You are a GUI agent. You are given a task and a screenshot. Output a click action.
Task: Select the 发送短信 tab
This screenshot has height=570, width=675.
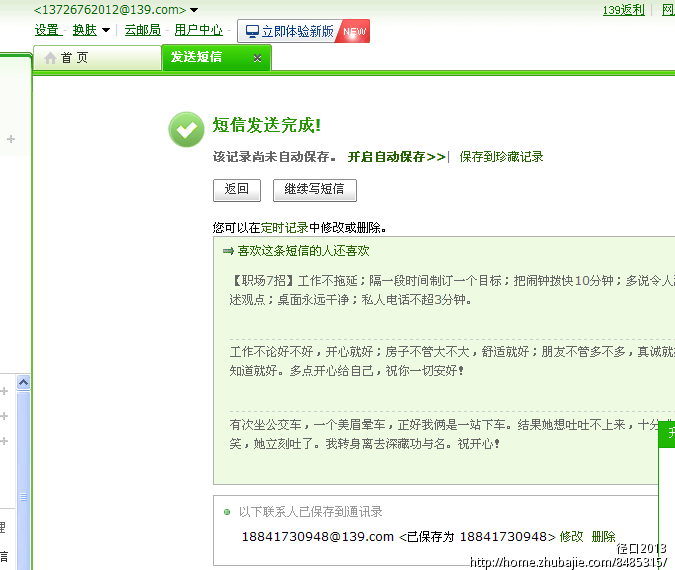[x=216, y=58]
